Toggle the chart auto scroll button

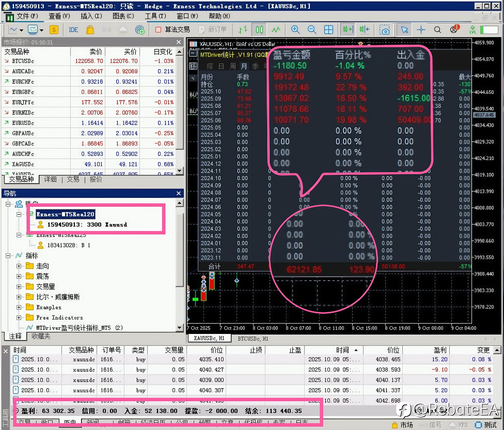(348, 30)
